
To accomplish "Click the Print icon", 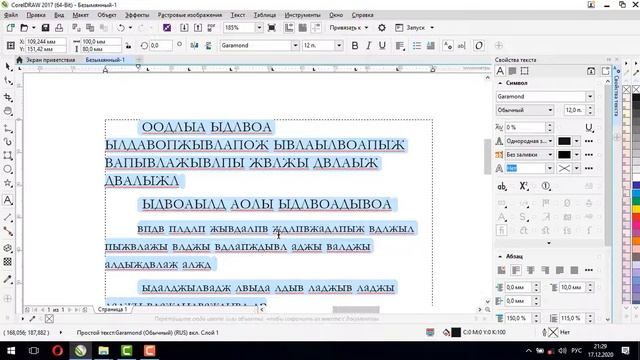I will pyautogui.click(x=59, y=28).
